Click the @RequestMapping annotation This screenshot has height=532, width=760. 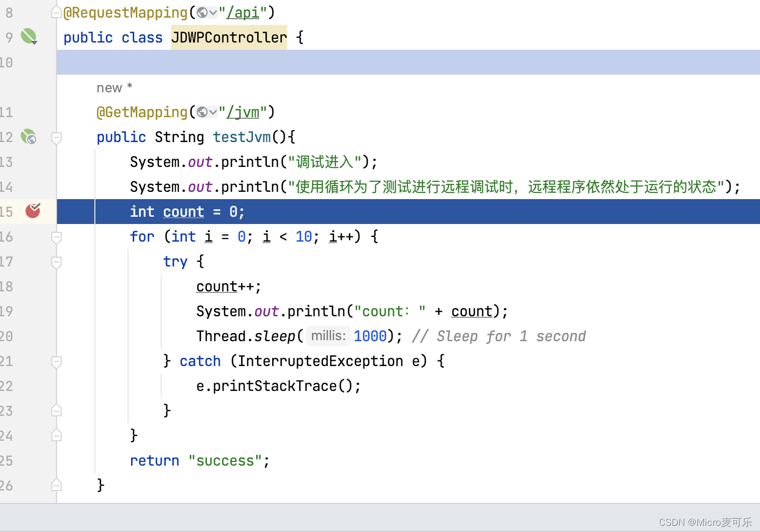coord(125,12)
